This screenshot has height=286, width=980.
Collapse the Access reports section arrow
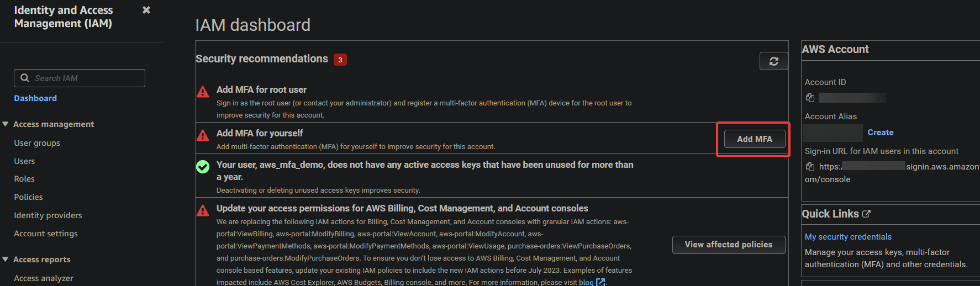6,259
